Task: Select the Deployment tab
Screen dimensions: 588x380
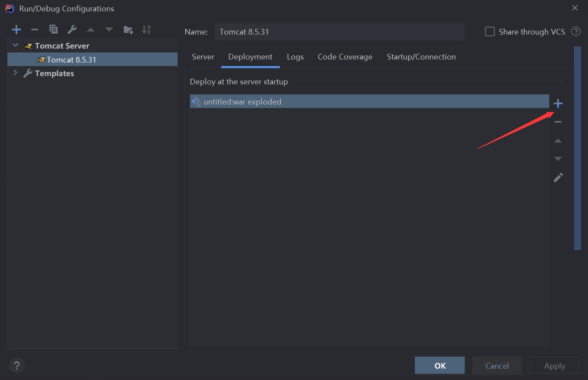Action: [x=250, y=57]
